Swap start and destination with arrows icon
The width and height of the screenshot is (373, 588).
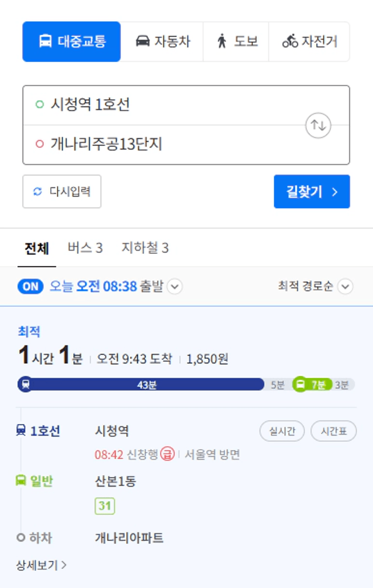tap(318, 125)
